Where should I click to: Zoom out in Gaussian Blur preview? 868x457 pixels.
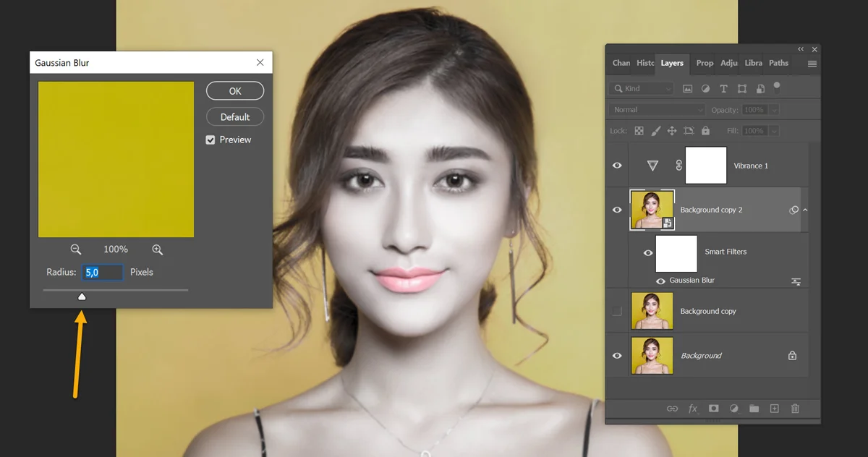tap(75, 249)
